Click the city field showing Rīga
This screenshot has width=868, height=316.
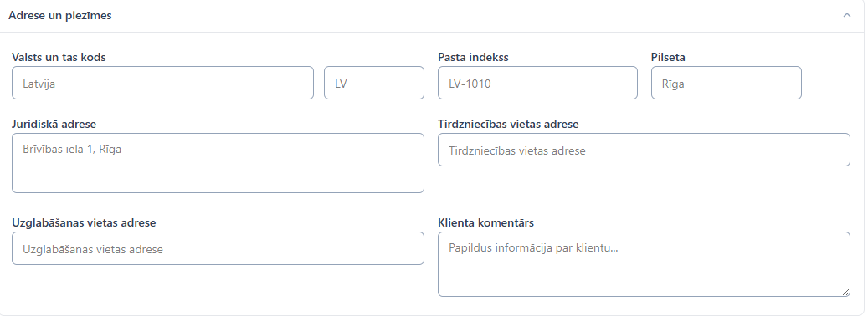click(727, 83)
